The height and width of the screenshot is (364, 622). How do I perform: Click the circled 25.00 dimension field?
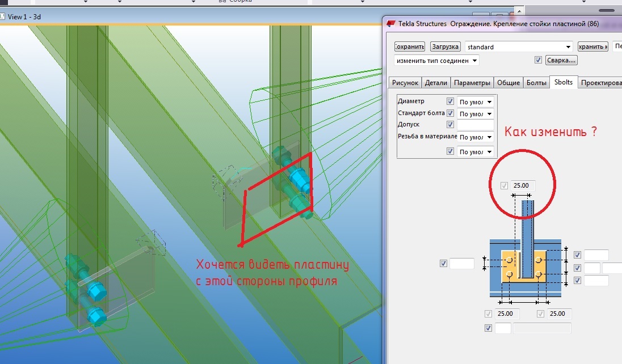pyautogui.click(x=523, y=186)
